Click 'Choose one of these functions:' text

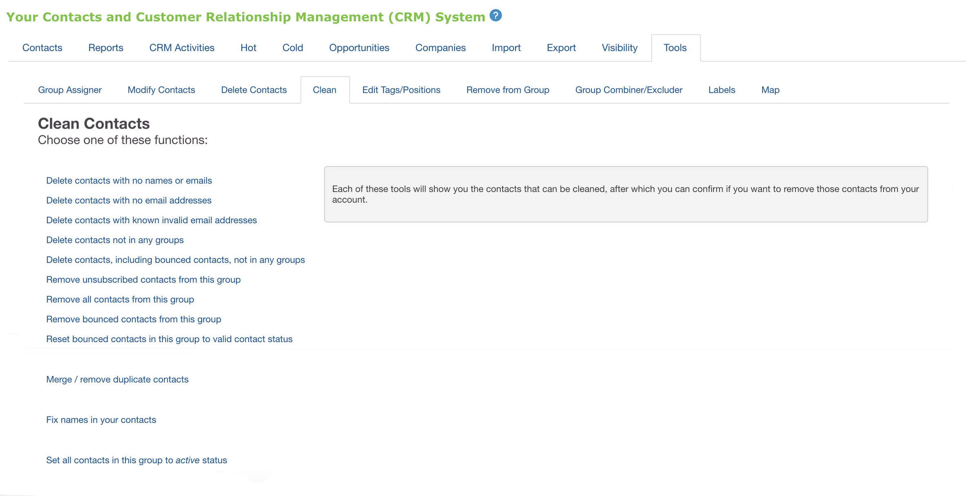[123, 140]
